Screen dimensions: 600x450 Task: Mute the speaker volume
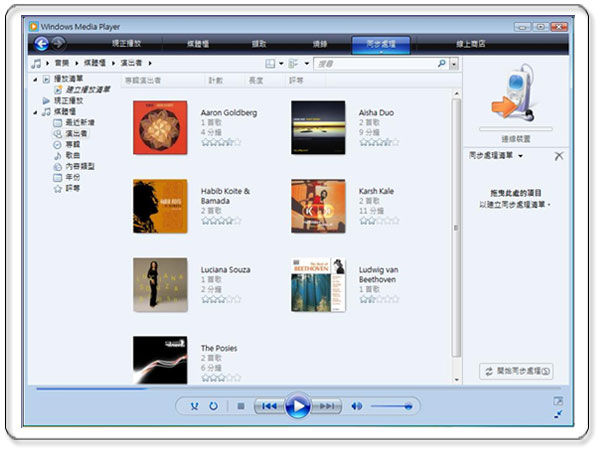[357, 406]
